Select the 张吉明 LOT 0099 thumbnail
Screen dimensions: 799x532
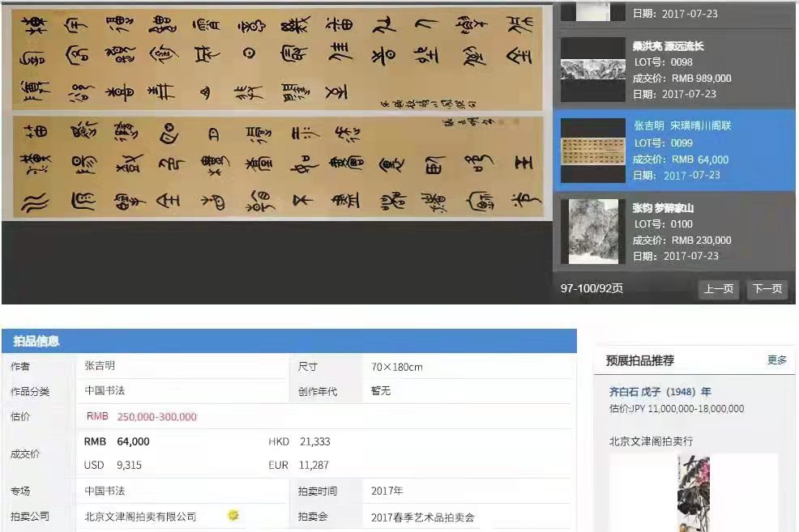(x=593, y=150)
